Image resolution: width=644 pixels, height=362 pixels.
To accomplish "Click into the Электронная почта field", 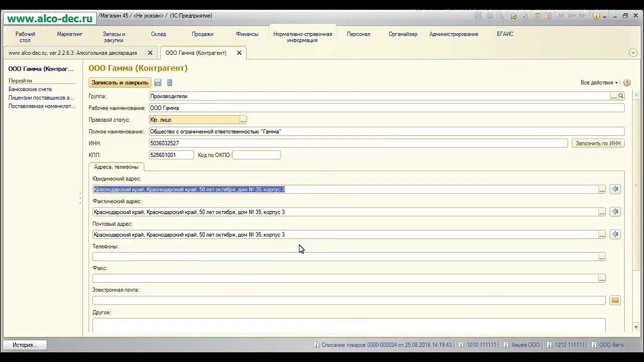I will tap(349, 300).
